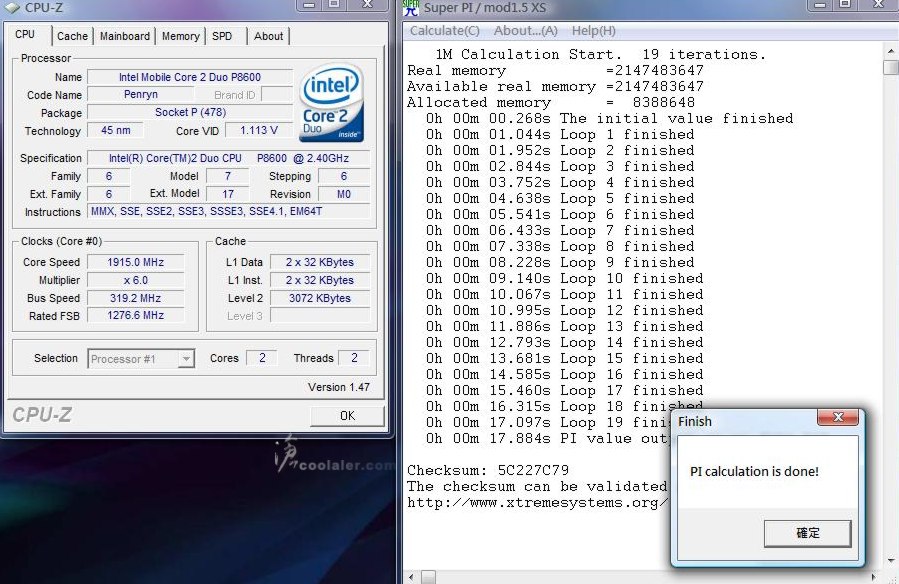Click the Super PI horizontal scrollbar thumb
This screenshot has width=899, height=584.
(x=429, y=577)
